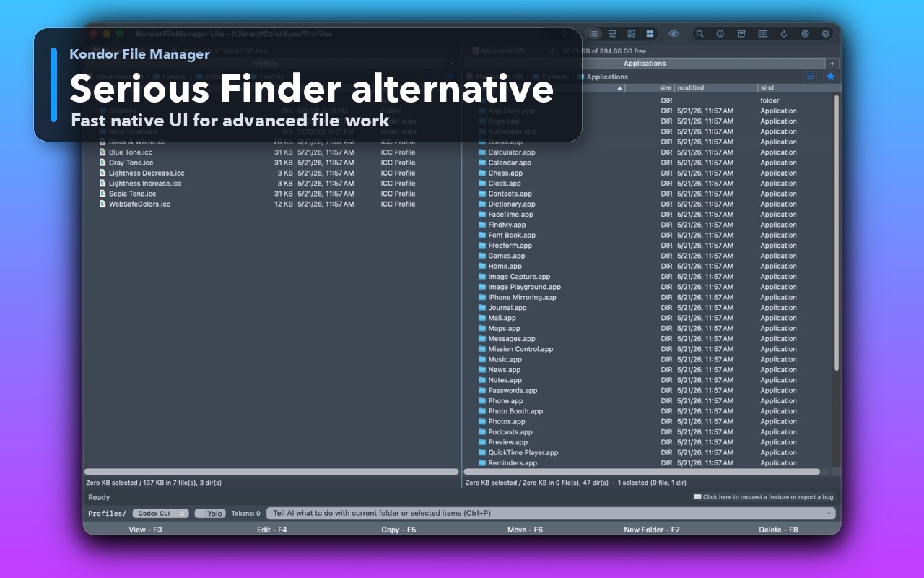Image resolution: width=924 pixels, height=578 pixels.
Task: Open favorites star in right panel
Action: pos(831,77)
